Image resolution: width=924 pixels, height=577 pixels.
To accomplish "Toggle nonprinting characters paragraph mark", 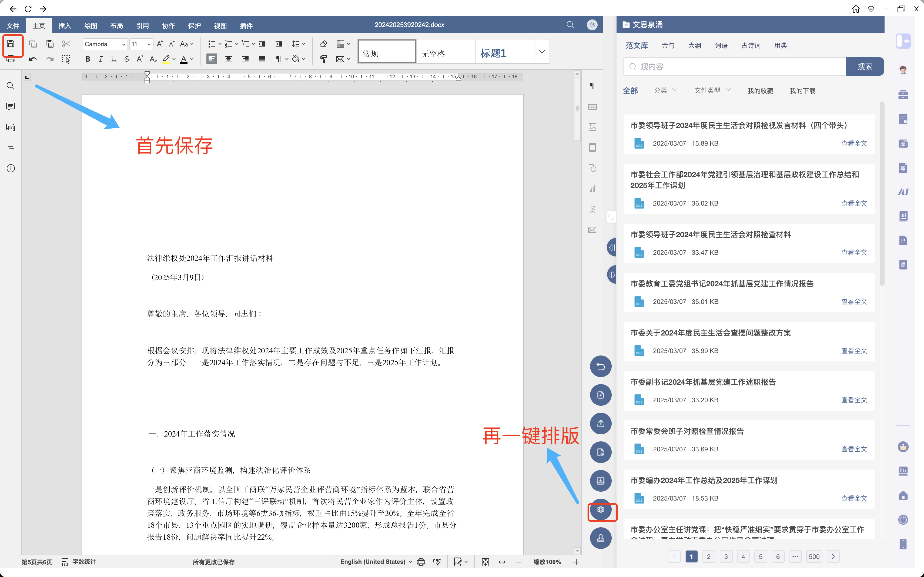I will (x=278, y=59).
